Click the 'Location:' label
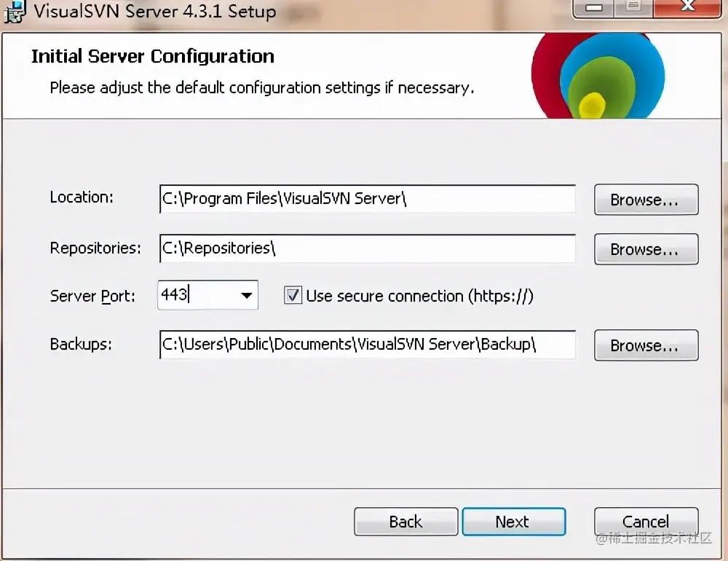728x561 pixels. click(x=82, y=197)
